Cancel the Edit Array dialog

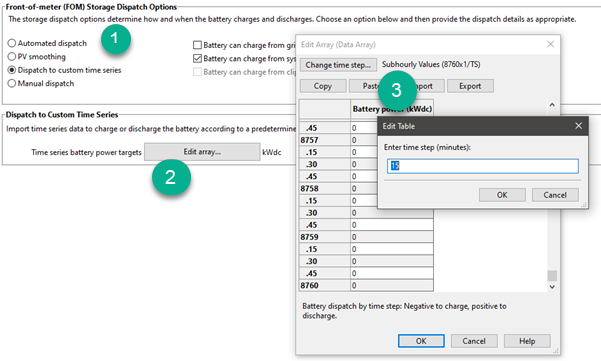[474, 341]
